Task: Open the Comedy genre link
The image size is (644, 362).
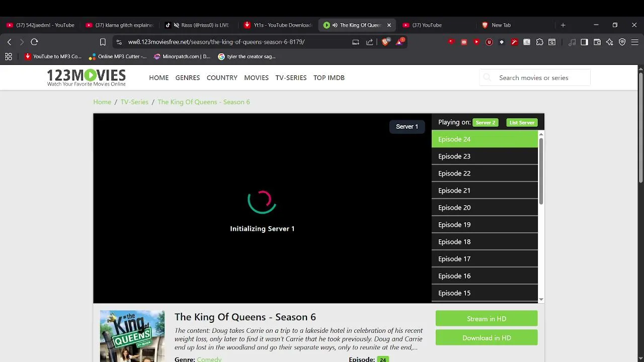Action: (x=209, y=359)
